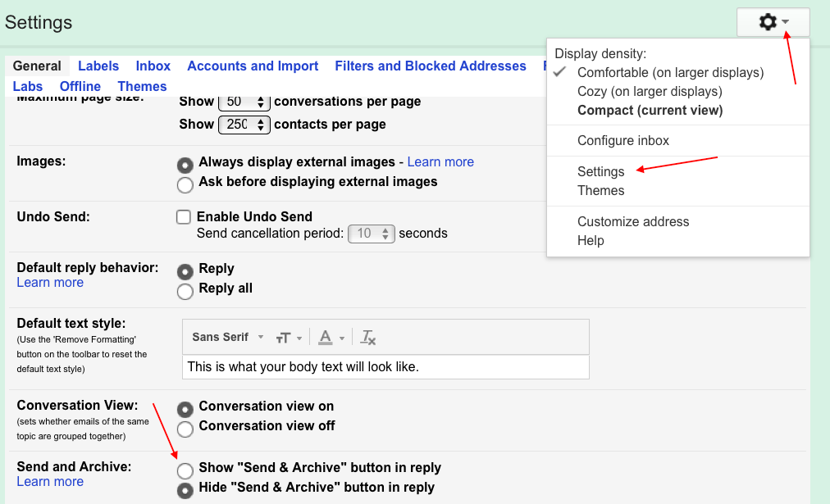Show the "Send & Archive" button in reply
The height and width of the screenshot is (504, 830).
[185, 470]
